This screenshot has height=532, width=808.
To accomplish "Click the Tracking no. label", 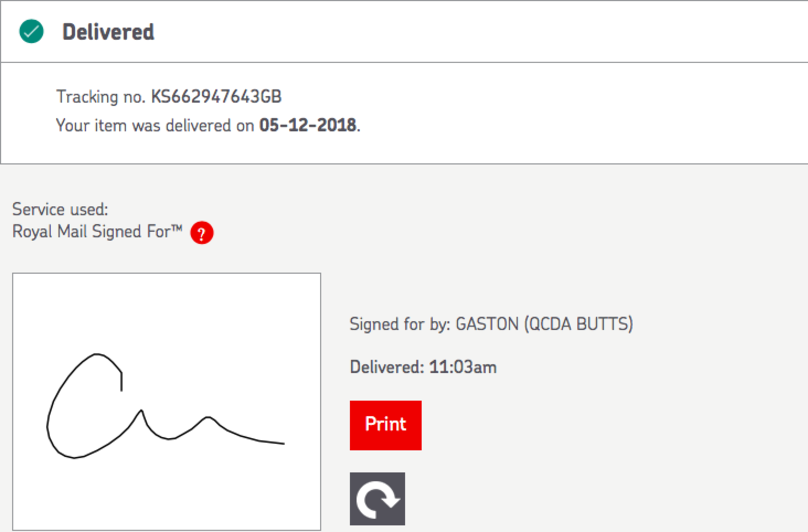I will [x=101, y=96].
